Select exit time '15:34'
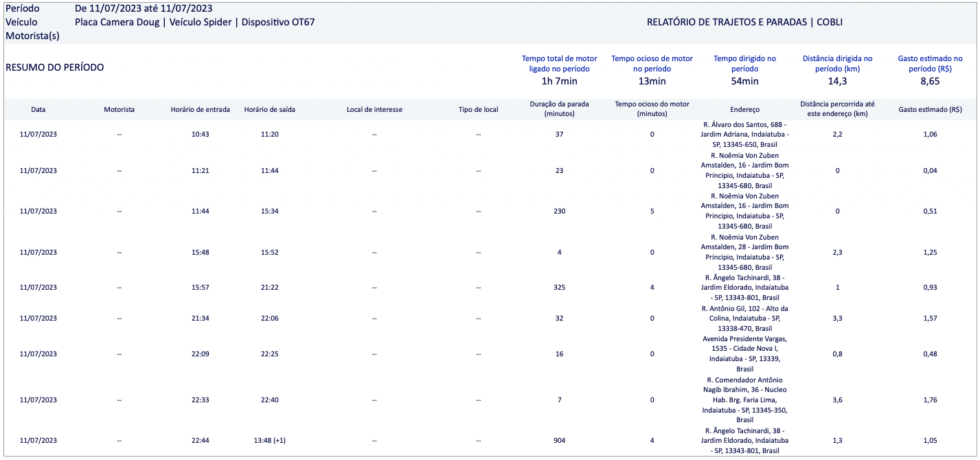Viewport: 980px width, 460px height. tap(270, 211)
